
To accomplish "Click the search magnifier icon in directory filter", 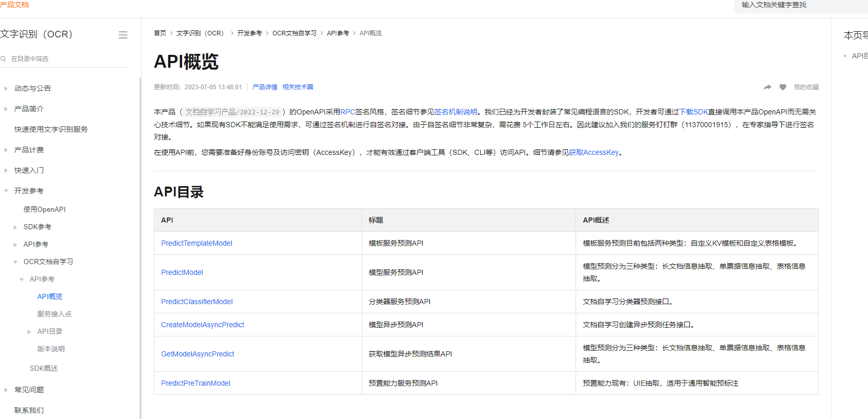I will [3, 59].
